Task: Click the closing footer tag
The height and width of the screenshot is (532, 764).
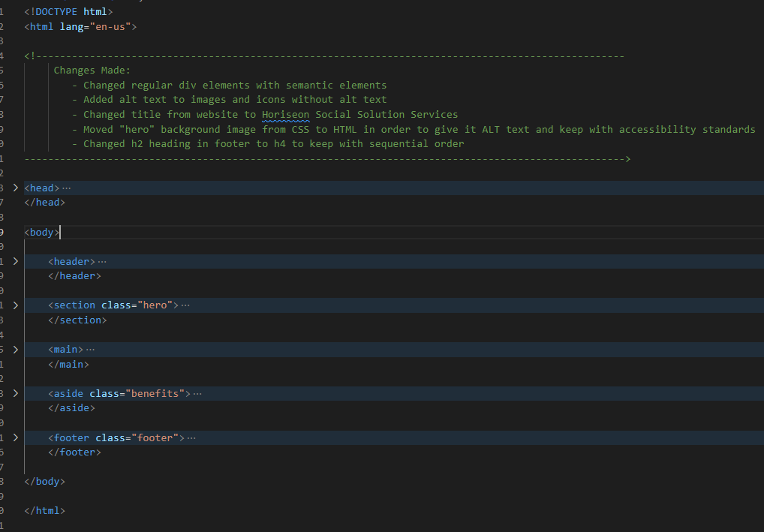Action: (x=74, y=452)
